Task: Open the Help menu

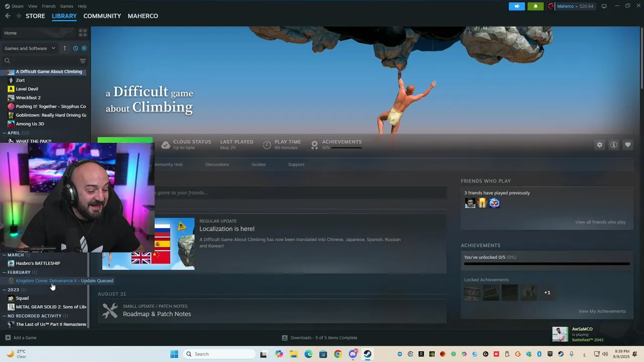Action: pos(83,6)
